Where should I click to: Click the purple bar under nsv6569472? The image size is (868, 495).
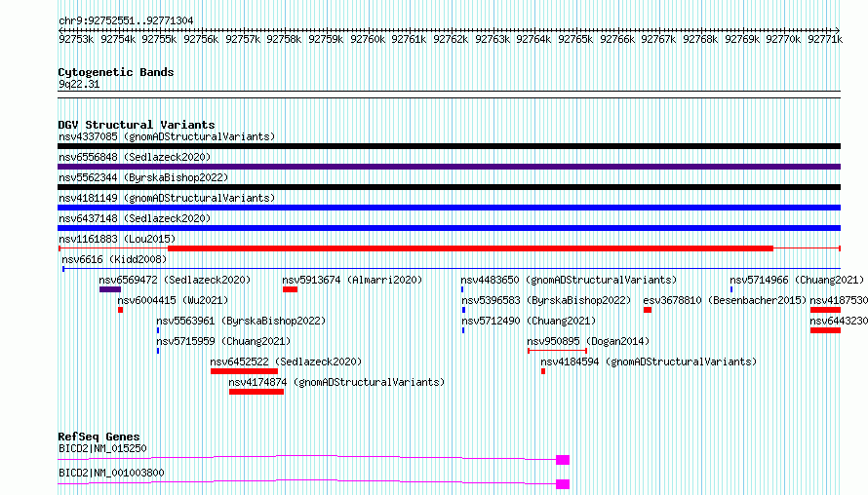pyautogui.click(x=110, y=289)
